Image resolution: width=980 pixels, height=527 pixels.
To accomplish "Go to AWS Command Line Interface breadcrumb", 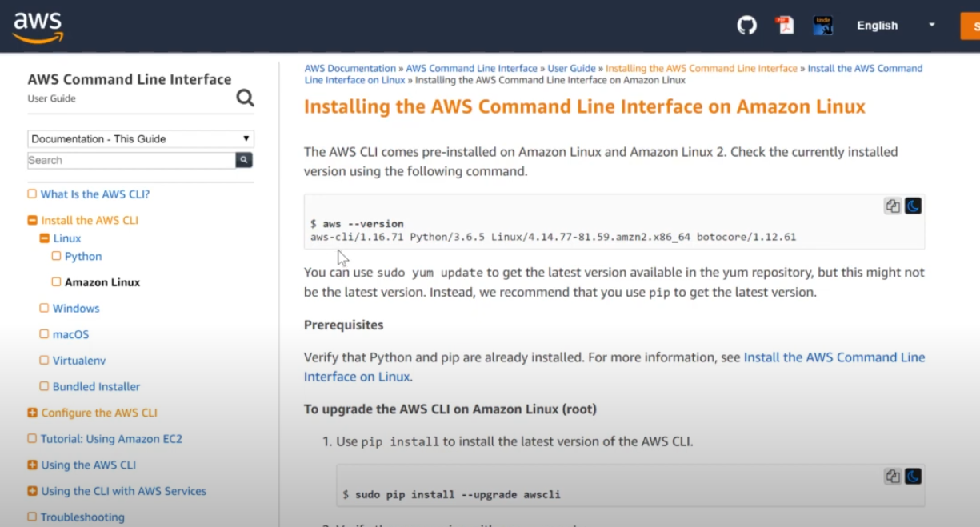I will [472, 69].
